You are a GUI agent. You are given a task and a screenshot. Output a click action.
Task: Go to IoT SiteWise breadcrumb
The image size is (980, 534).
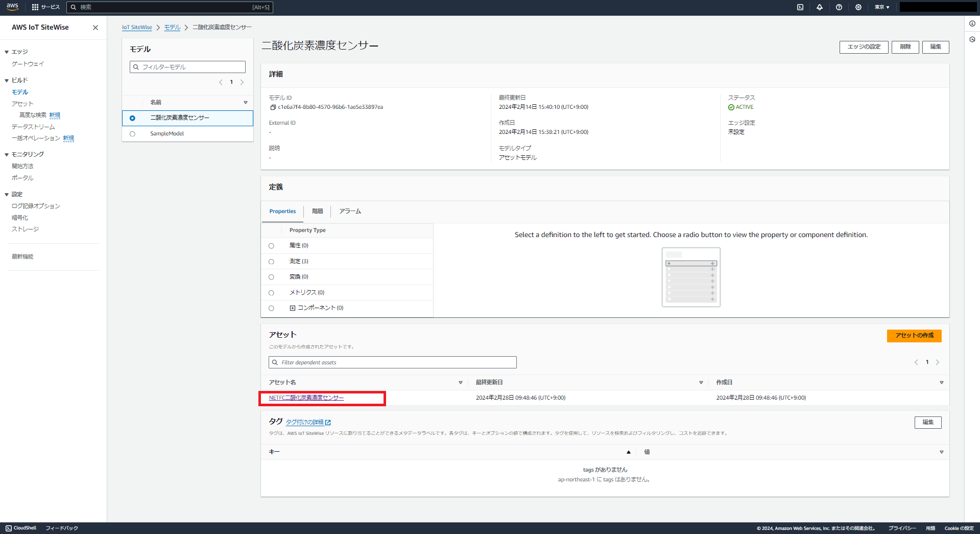[137, 28]
